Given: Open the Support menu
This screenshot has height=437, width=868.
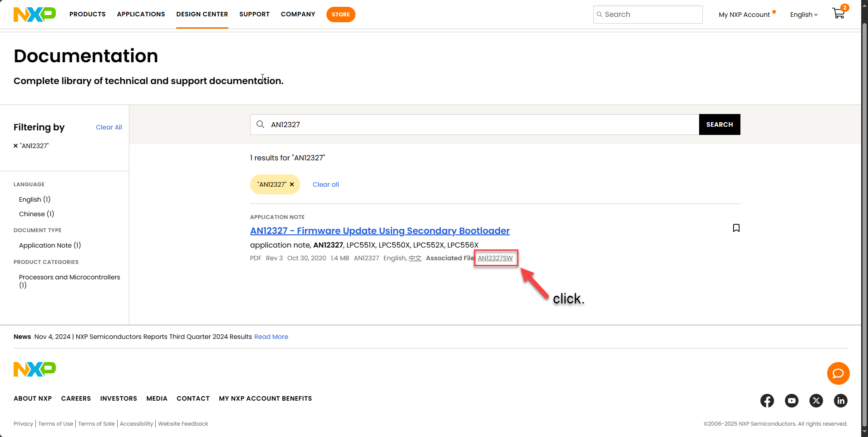Looking at the screenshot, I should tap(254, 14).
